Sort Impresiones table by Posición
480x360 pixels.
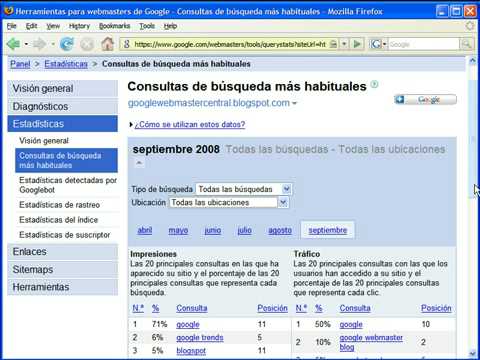coord(272,308)
